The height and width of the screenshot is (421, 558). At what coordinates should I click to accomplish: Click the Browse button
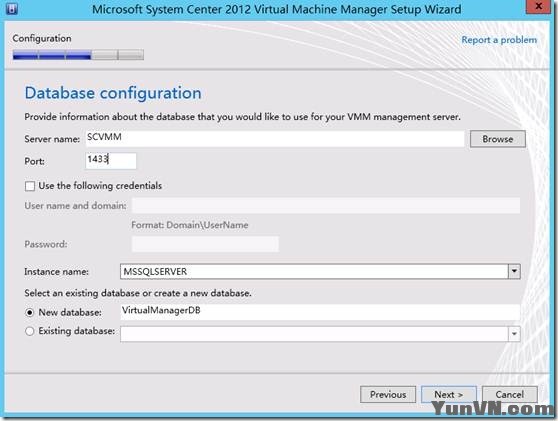(x=498, y=139)
